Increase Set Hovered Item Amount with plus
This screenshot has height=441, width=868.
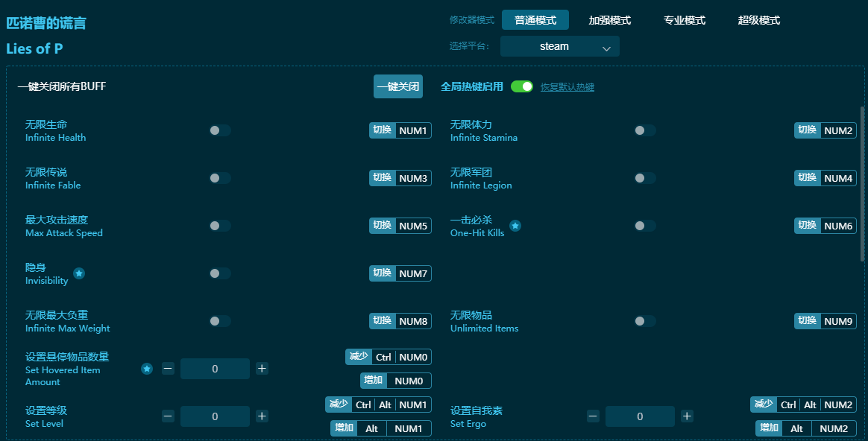(262, 369)
